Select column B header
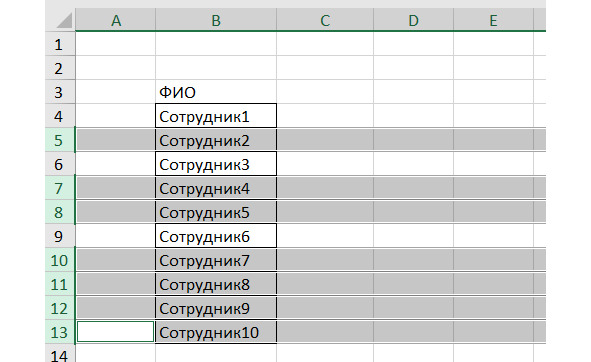This screenshot has height=362, width=591. [x=216, y=20]
